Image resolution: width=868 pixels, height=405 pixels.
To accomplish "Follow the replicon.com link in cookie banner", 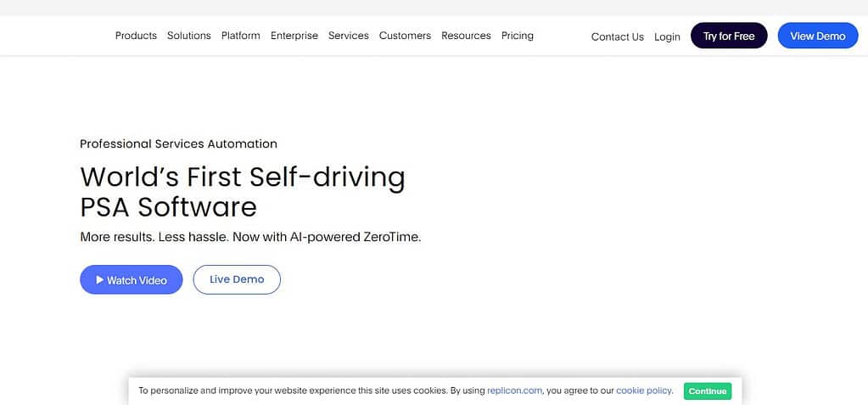I will tap(515, 391).
